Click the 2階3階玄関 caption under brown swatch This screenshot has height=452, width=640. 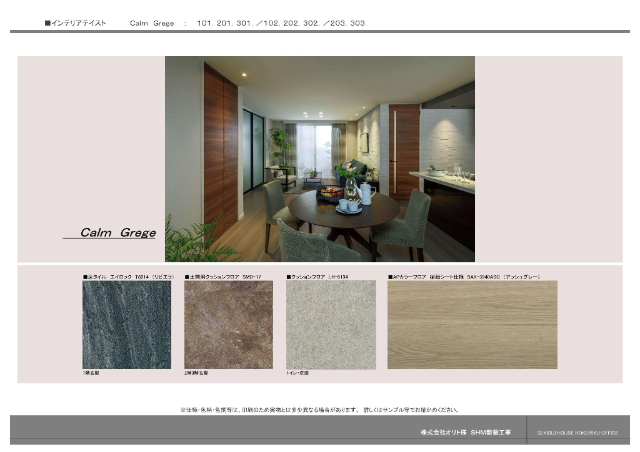[x=199, y=373]
